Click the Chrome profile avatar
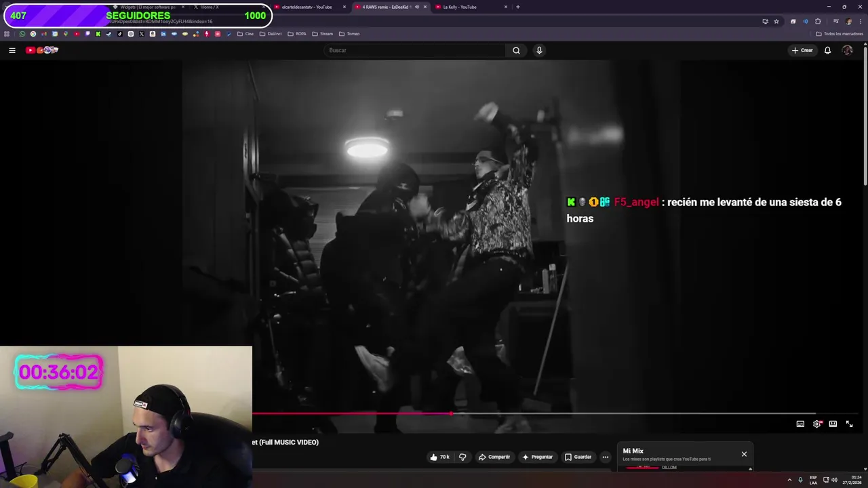 [848, 21]
